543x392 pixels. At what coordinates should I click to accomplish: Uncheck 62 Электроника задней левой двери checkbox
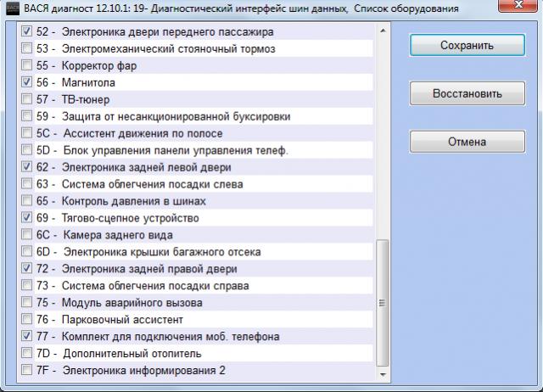(x=26, y=167)
